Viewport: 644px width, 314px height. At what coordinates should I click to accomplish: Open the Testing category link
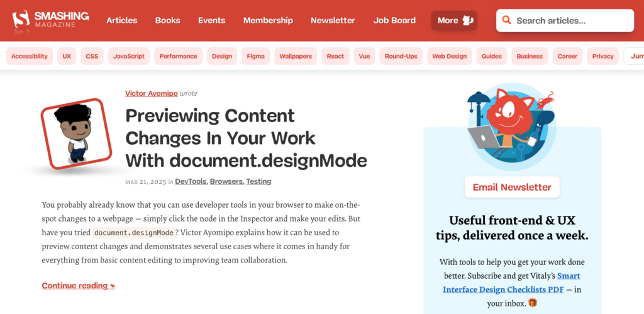tap(258, 181)
